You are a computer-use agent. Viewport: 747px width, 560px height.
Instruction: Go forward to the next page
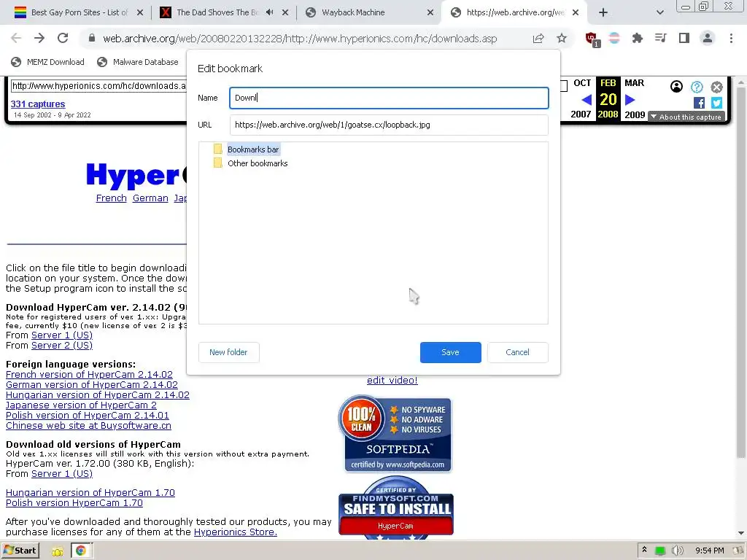tap(39, 38)
